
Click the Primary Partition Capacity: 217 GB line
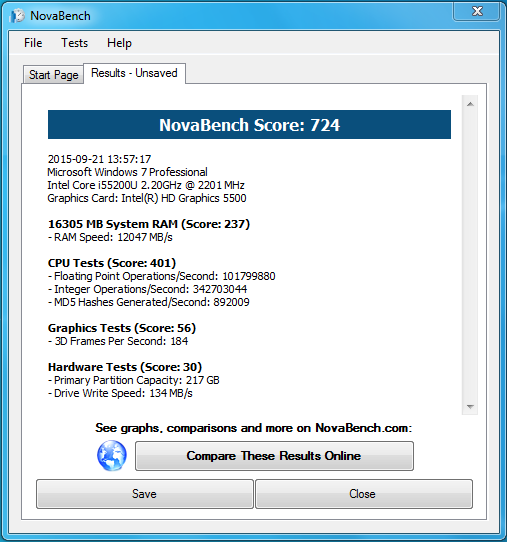point(133,380)
